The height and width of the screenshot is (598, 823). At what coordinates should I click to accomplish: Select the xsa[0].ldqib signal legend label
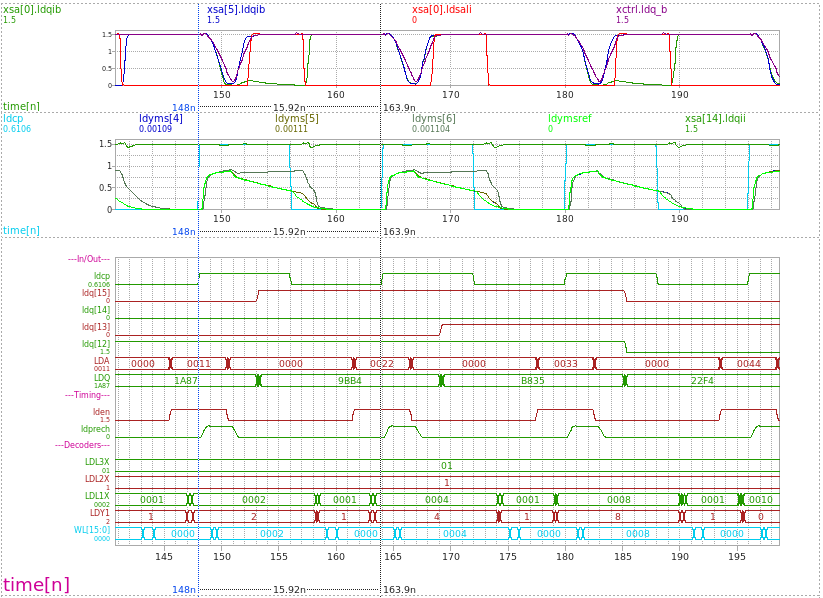(x=31, y=9)
